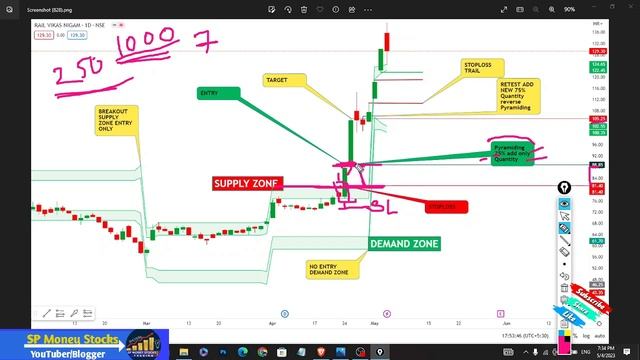Open Google Chrome from the taskbar
Screen dimensions: 640x360
pyautogui.click(x=262, y=352)
